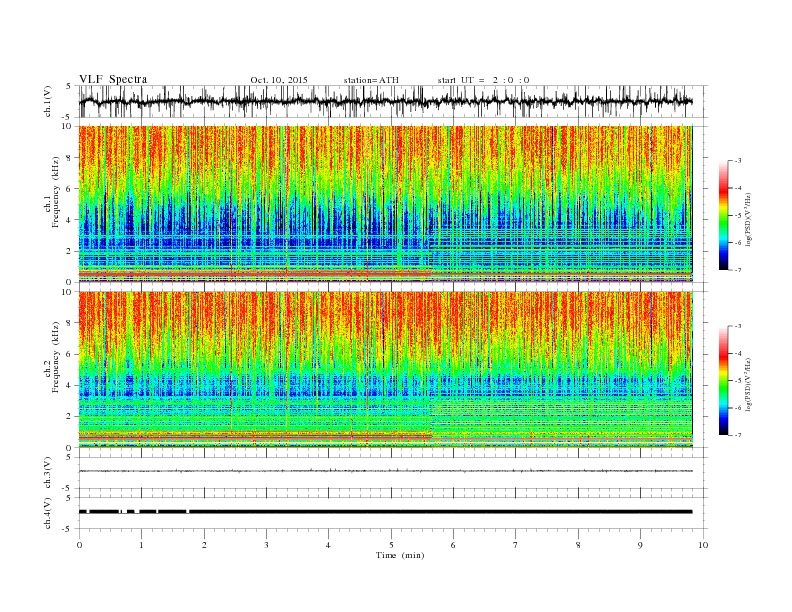Click the 'station=ATH' label
Viewport: 792px width, 612px height.
coord(371,80)
